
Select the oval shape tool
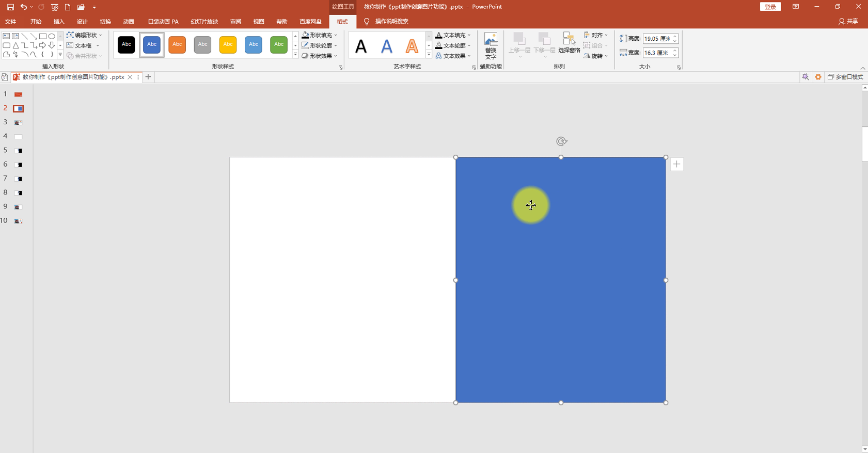(x=52, y=36)
